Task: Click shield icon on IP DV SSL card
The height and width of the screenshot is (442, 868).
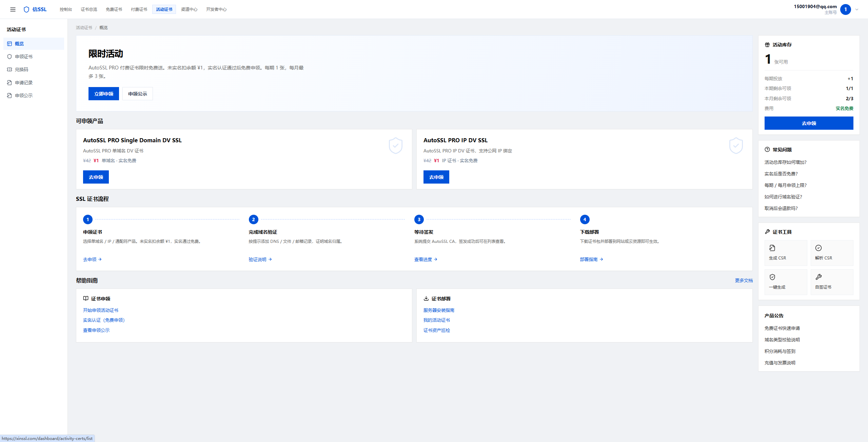Action: pos(736,146)
